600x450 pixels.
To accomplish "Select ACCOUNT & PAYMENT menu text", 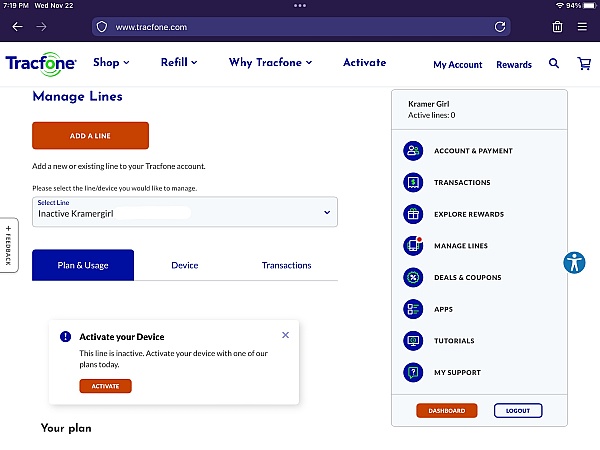I will pos(473,151).
